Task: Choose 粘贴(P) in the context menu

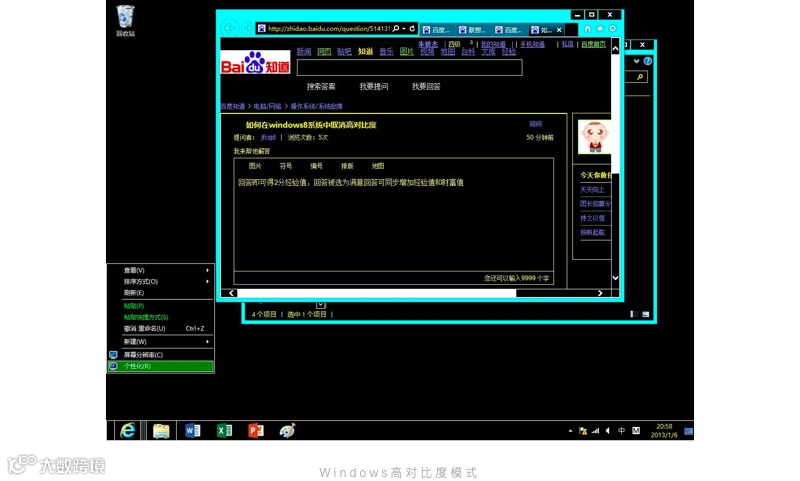Action: [160, 306]
